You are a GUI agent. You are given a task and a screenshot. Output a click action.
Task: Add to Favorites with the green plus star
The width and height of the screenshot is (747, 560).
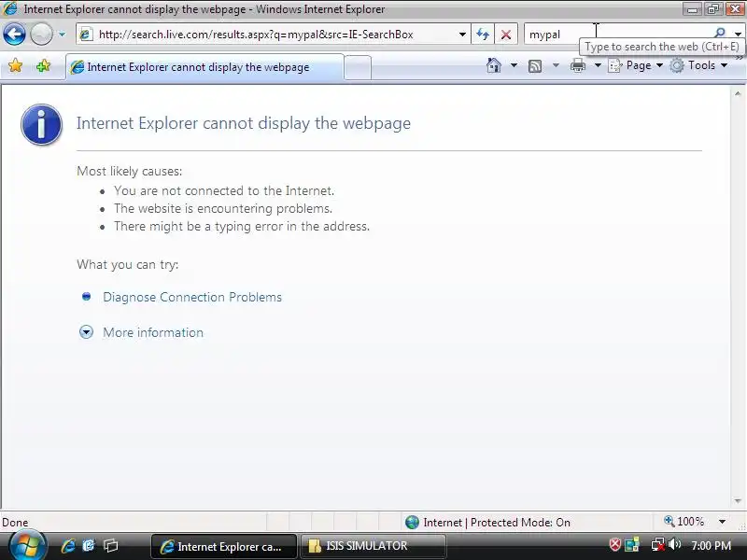(x=43, y=65)
